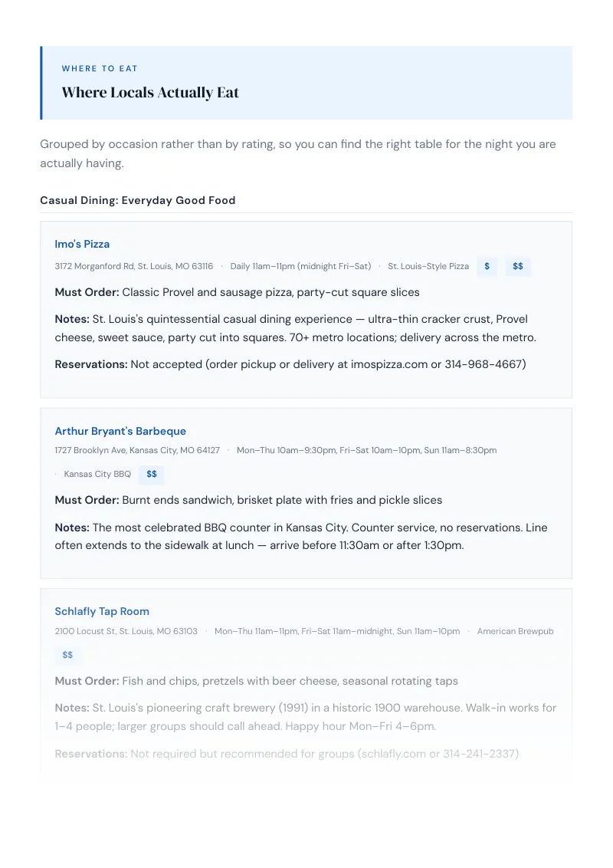Click the Where Locals Actually Eat heading
Screen dimensions: 613x868
pyautogui.click(x=150, y=93)
